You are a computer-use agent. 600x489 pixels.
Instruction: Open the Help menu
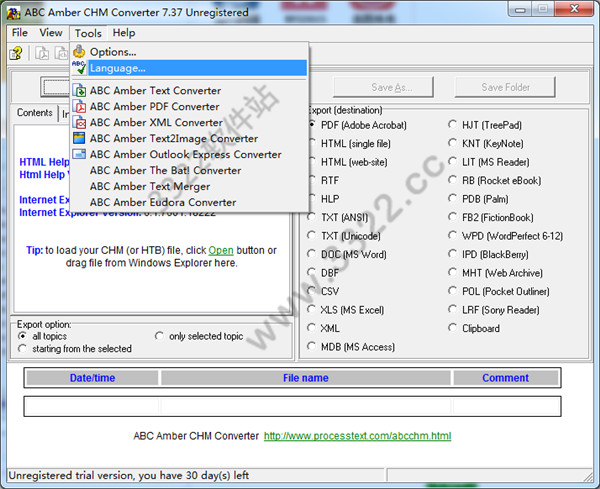124,33
